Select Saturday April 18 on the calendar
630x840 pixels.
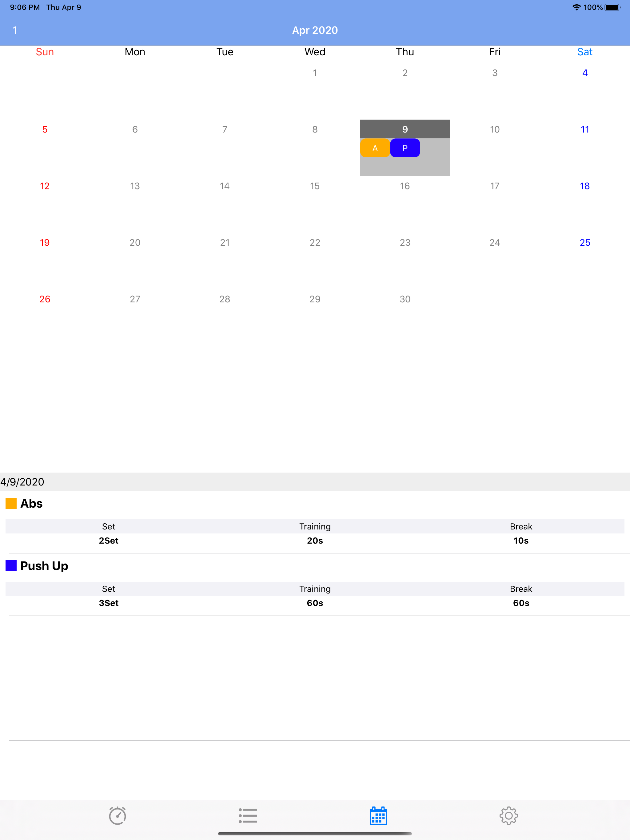pos(584,186)
